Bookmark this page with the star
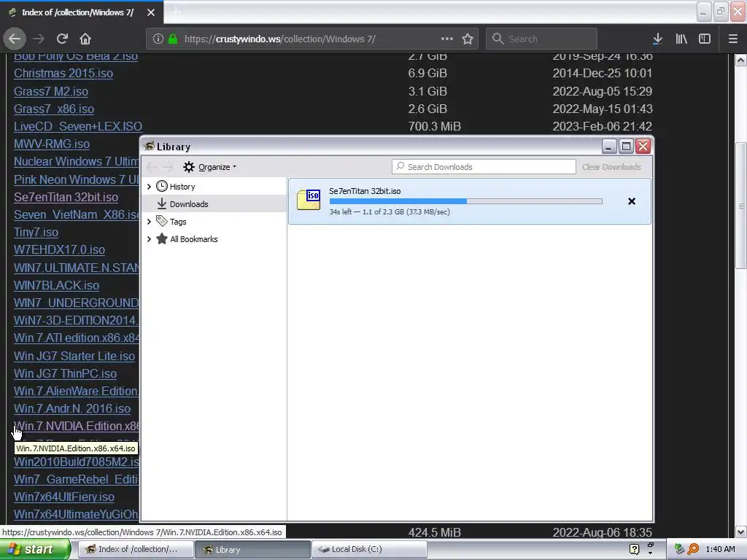 468,39
